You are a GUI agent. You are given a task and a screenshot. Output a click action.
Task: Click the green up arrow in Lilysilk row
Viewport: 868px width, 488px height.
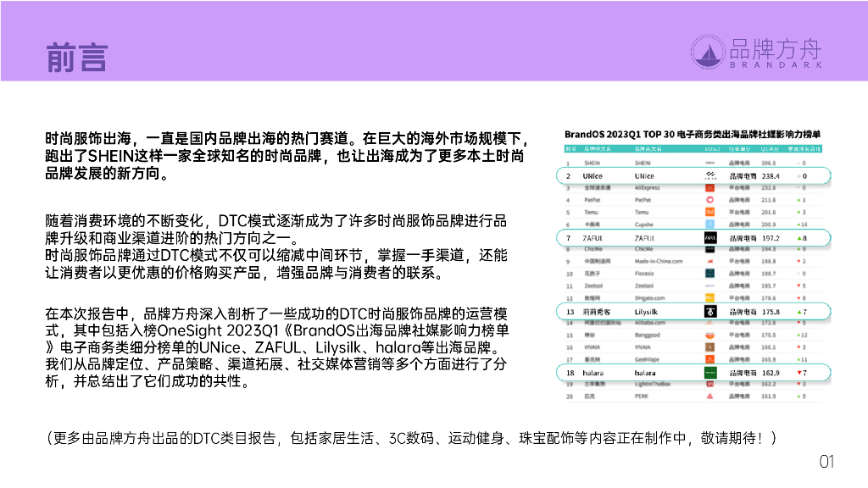pyautogui.click(x=799, y=312)
